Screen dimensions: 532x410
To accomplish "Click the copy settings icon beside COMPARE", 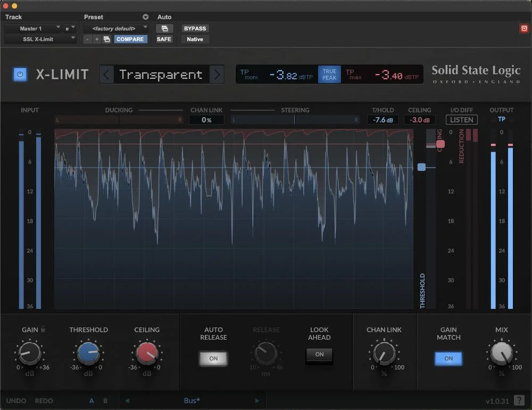I will 106,39.
